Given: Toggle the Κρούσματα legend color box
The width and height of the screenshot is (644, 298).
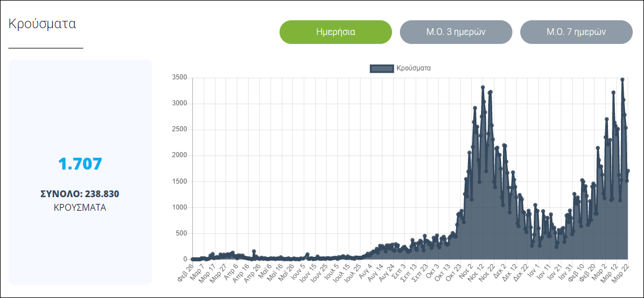Looking at the screenshot, I should click(x=381, y=68).
